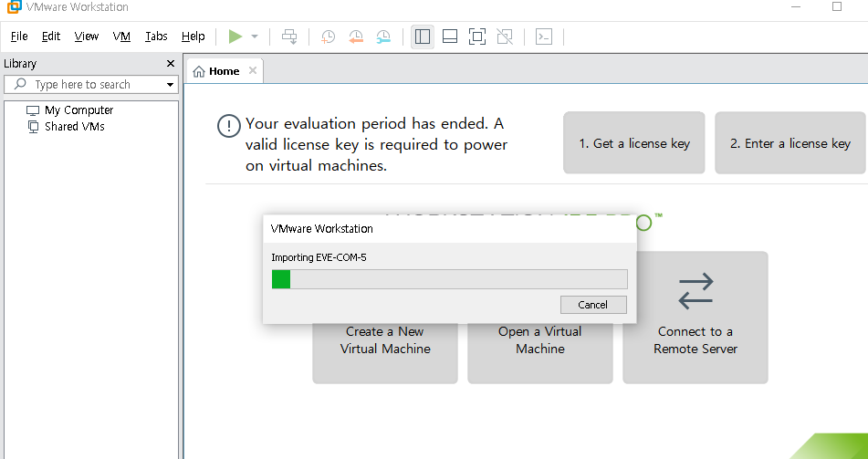The height and width of the screenshot is (459, 868).
Task: Cancel the EVE-COM-5 import
Action: click(593, 305)
